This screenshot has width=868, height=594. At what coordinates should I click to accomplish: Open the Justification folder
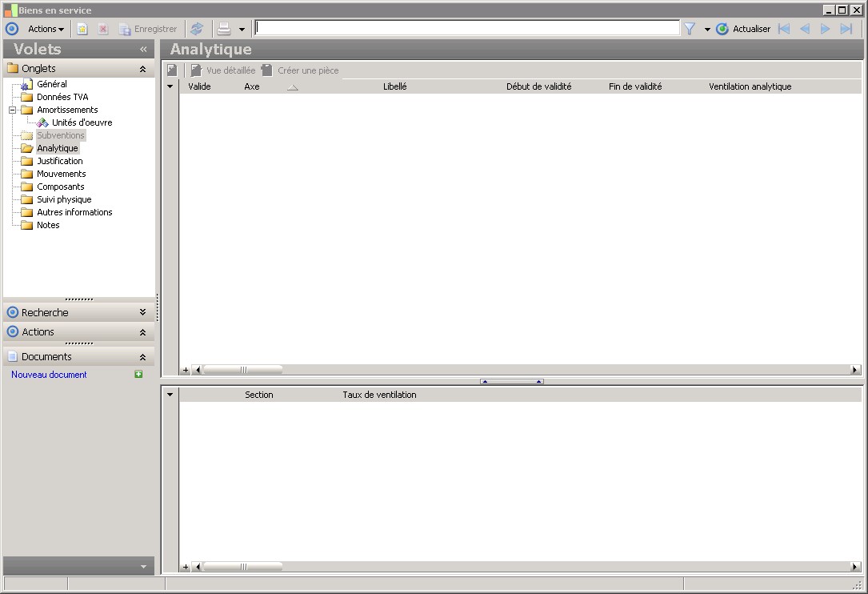click(x=60, y=161)
